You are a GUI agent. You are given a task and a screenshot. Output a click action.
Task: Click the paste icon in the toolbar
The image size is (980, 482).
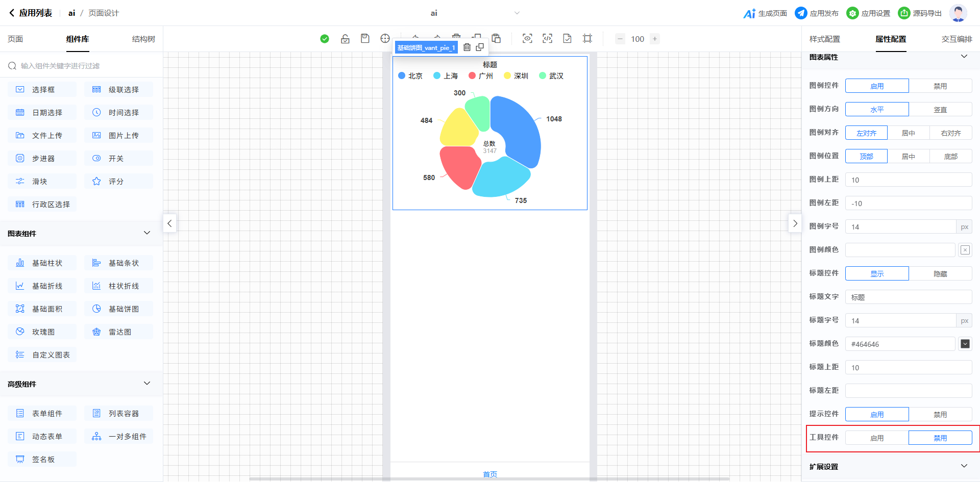(496, 39)
